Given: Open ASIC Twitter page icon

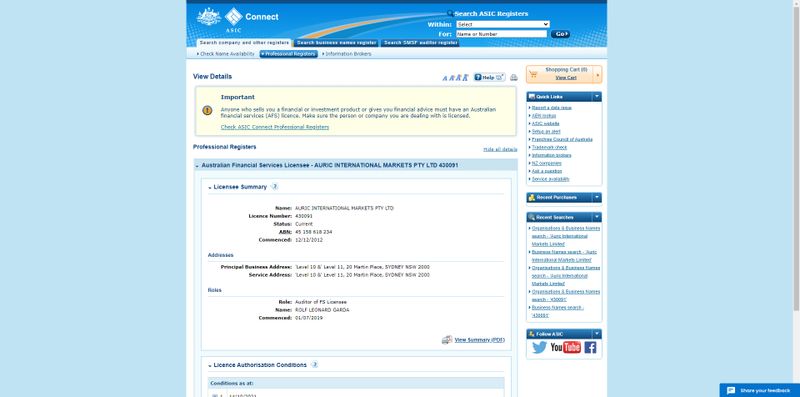Looking at the screenshot, I should (x=539, y=348).
